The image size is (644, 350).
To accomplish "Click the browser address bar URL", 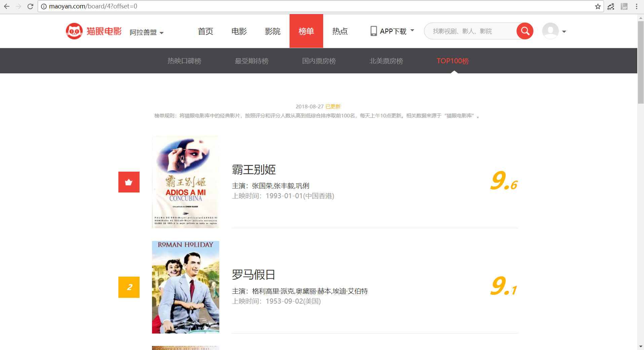I will 93,6.
